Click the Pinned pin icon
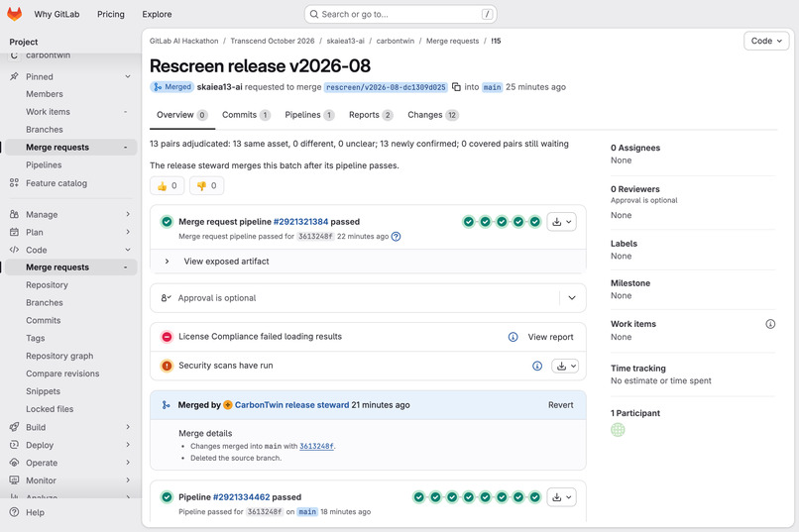The height and width of the screenshot is (532, 799). point(14,76)
